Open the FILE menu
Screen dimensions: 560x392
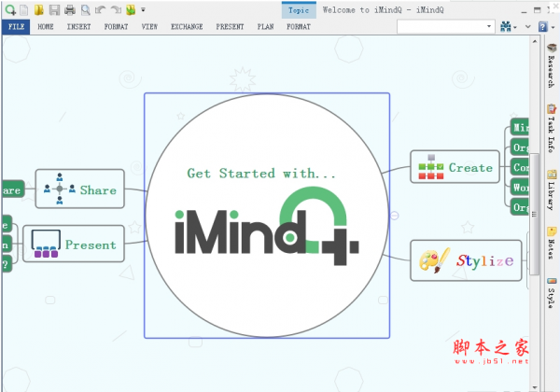(x=16, y=27)
